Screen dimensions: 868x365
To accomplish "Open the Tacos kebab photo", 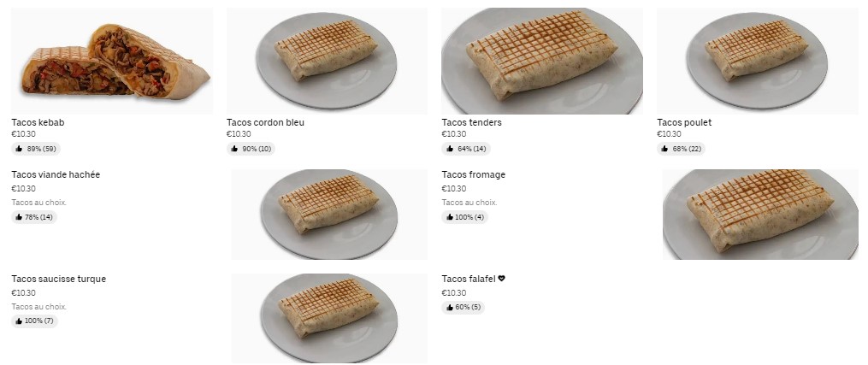I will click(x=112, y=62).
